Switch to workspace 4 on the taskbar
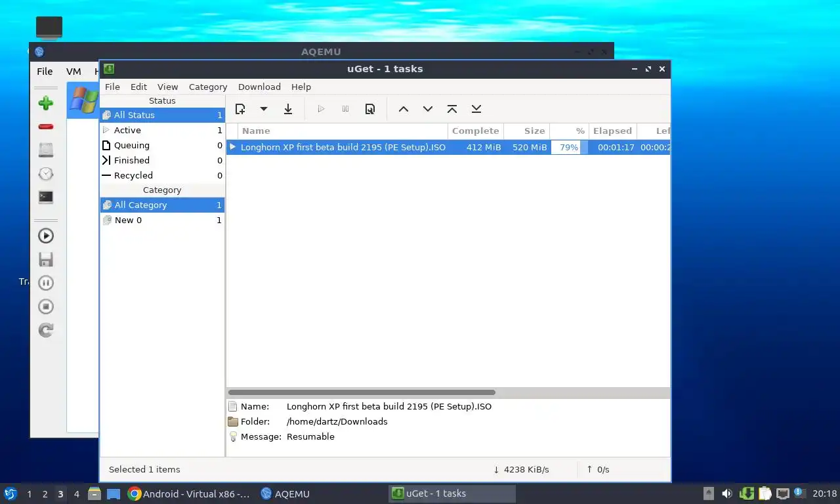 tap(77, 494)
